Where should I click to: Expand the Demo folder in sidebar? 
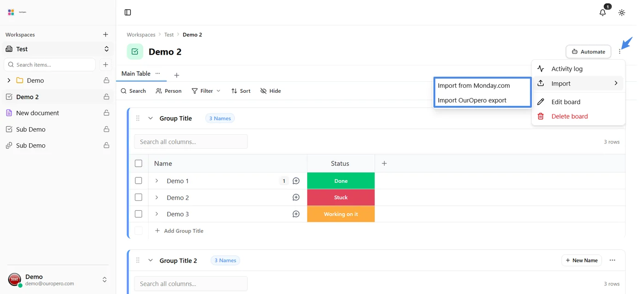click(x=9, y=80)
